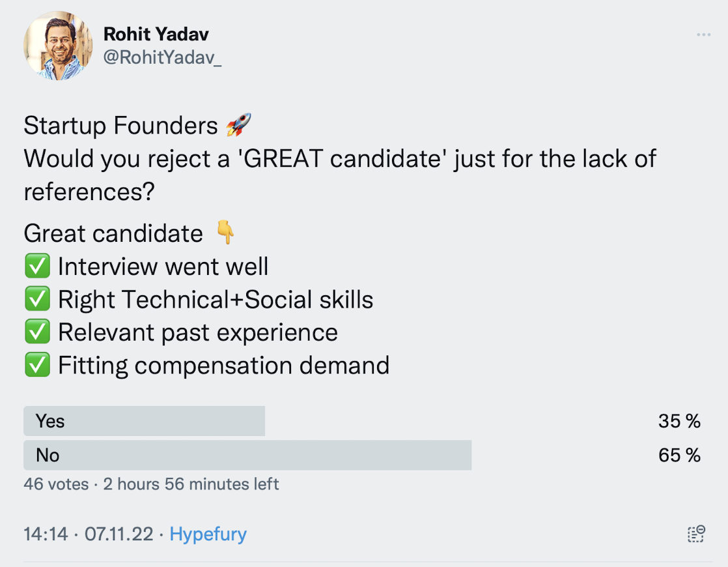Viewport: 728px width, 567px height.
Task: Click the pointing-down hand emoji
Action: 225,233
